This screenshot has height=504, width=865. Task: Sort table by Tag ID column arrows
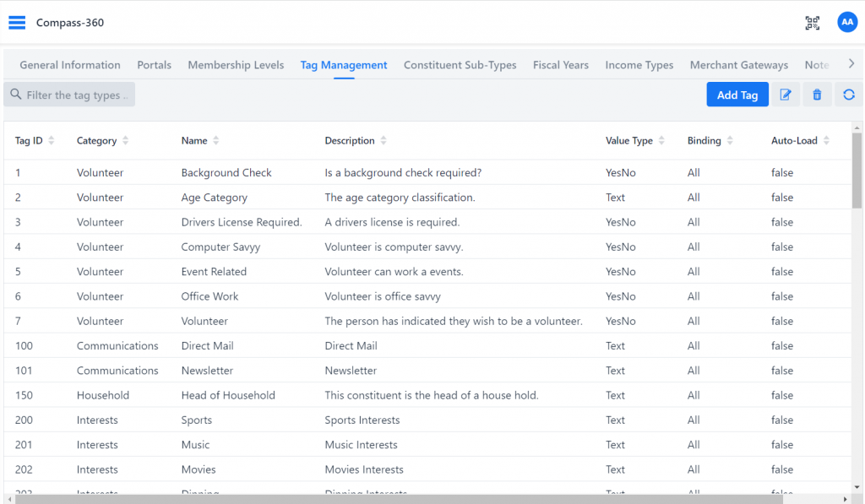tap(52, 140)
